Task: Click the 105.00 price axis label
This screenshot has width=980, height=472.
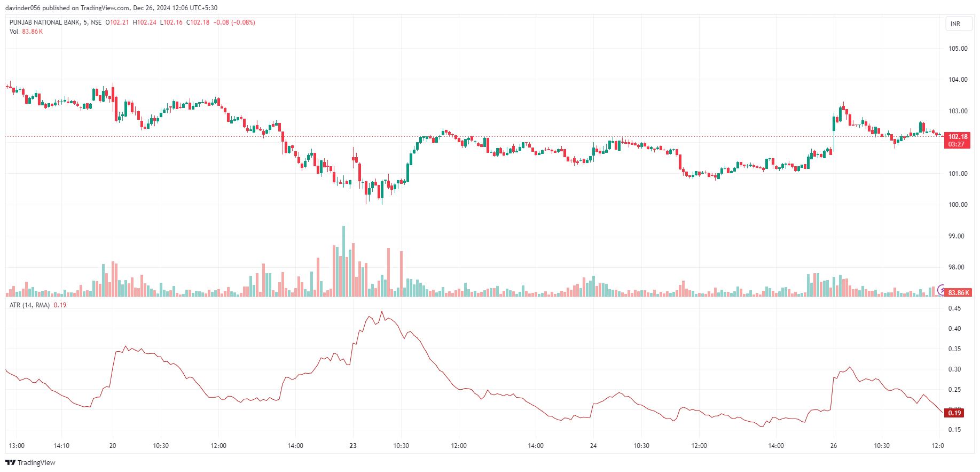Action: pyautogui.click(x=958, y=49)
